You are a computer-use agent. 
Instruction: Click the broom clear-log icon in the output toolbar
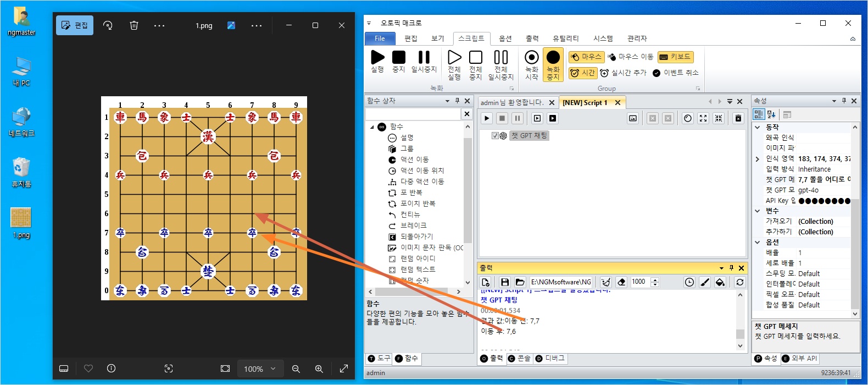pyautogui.click(x=606, y=282)
